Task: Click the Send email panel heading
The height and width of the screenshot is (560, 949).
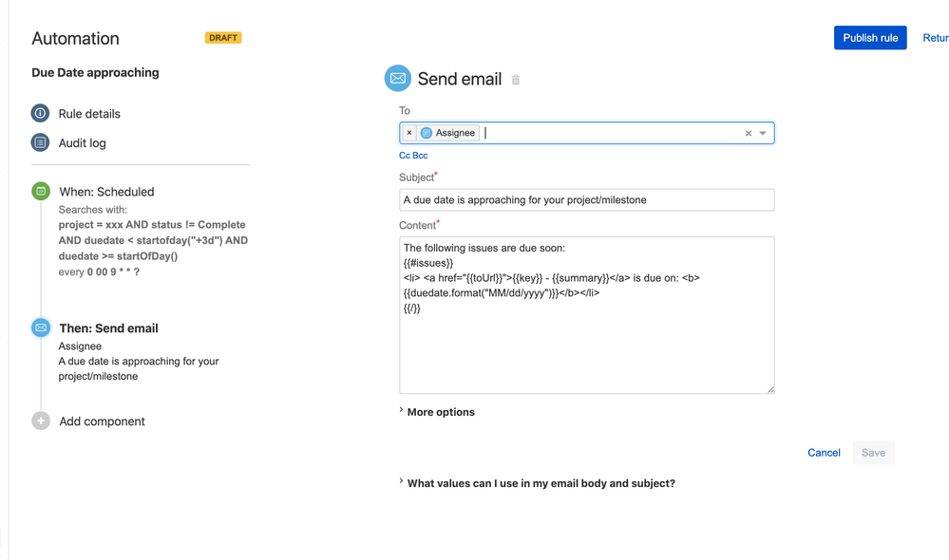Action: click(x=460, y=79)
